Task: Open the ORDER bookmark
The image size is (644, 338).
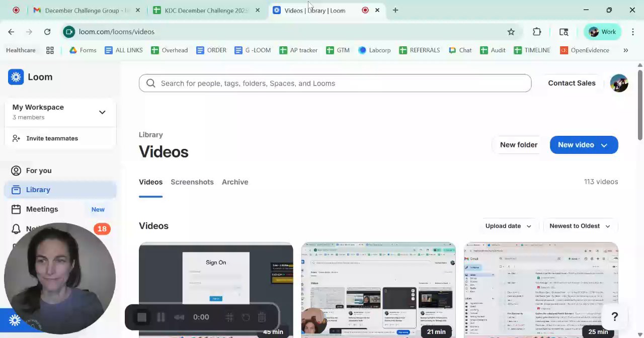Action: pyautogui.click(x=211, y=50)
